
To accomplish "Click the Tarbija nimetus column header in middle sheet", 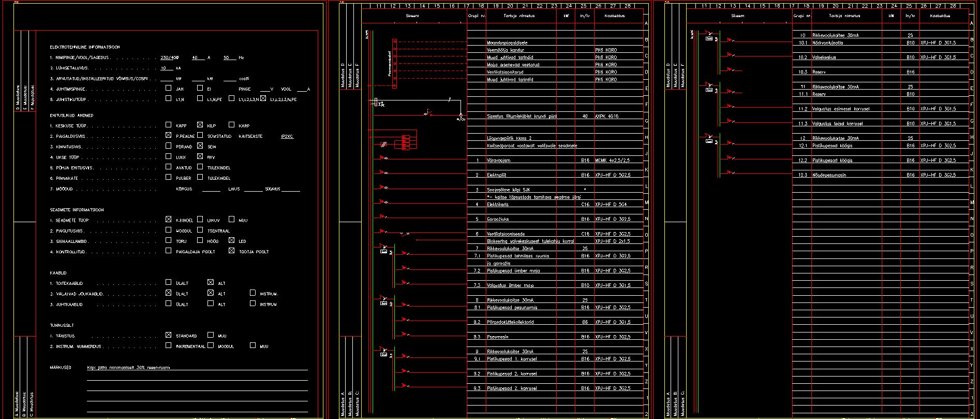I will coord(519,16).
